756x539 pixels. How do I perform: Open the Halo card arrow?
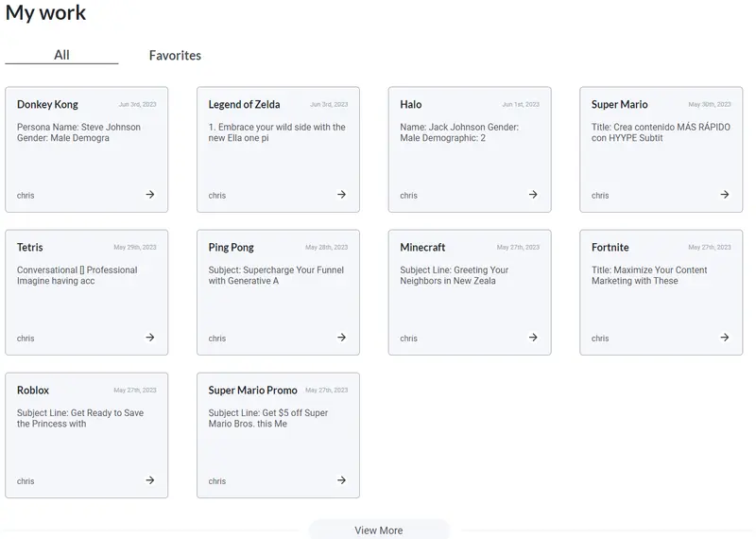click(x=533, y=195)
